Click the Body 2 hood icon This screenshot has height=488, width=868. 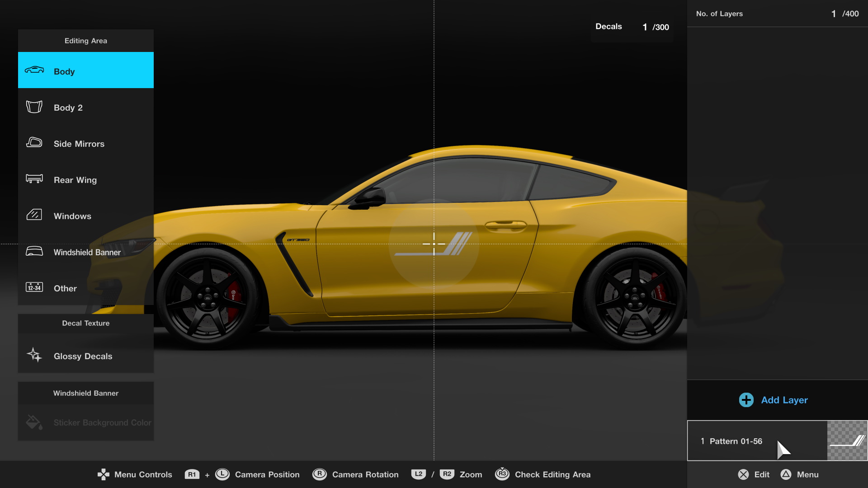coord(34,107)
